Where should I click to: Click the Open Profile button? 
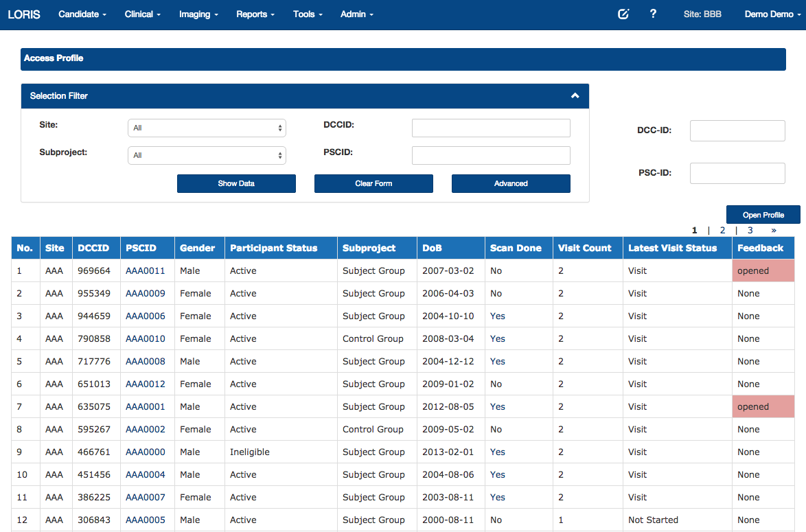pyautogui.click(x=763, y=215)
